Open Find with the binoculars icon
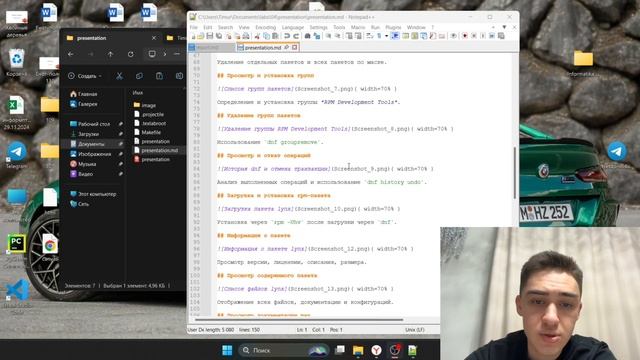Viewport: 640px width, 360px height. tap(307, 36)
